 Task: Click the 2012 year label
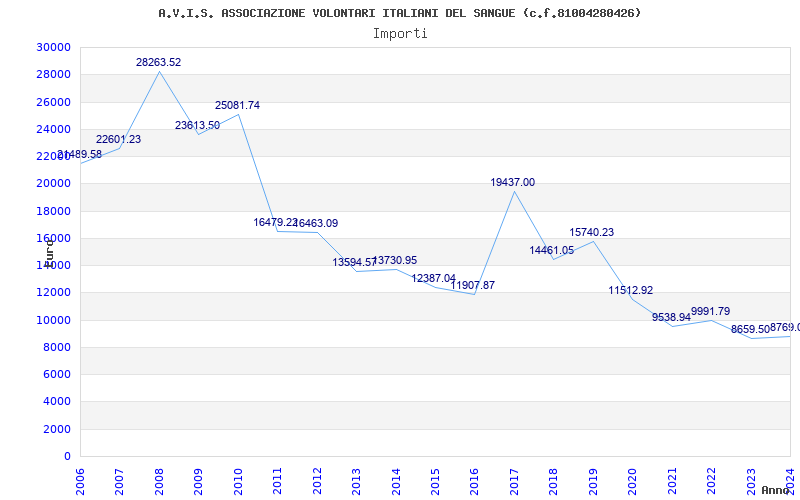317,481
